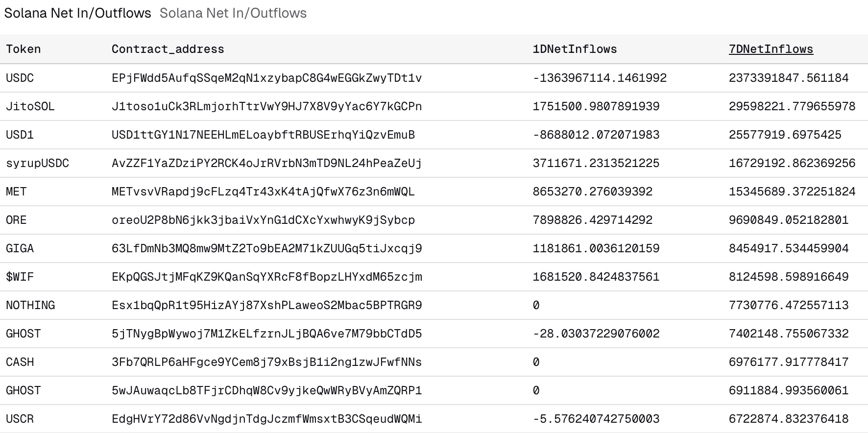
Task: Select the JitoSOL token cell
Action: 30,106
